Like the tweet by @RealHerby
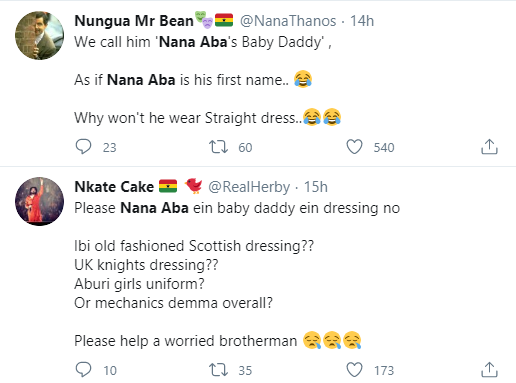Image resolution: width=516 pixels, height=383 pixels. (354, 370)
